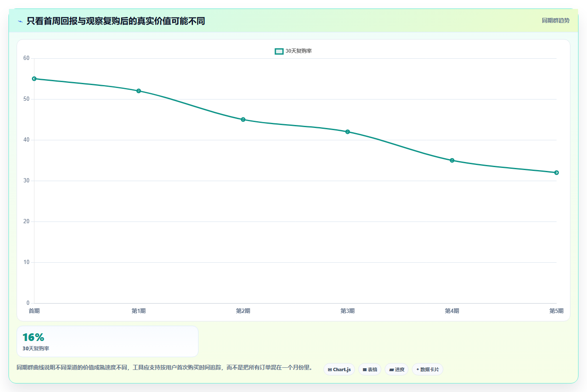This screenshot has width=587, height=392.
Task: Select the 第2期 data point on the line
Action: 243,119
